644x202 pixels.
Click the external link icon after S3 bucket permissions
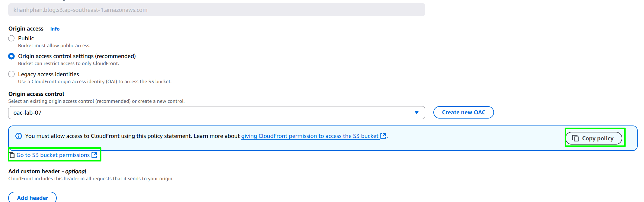point(94,155)
